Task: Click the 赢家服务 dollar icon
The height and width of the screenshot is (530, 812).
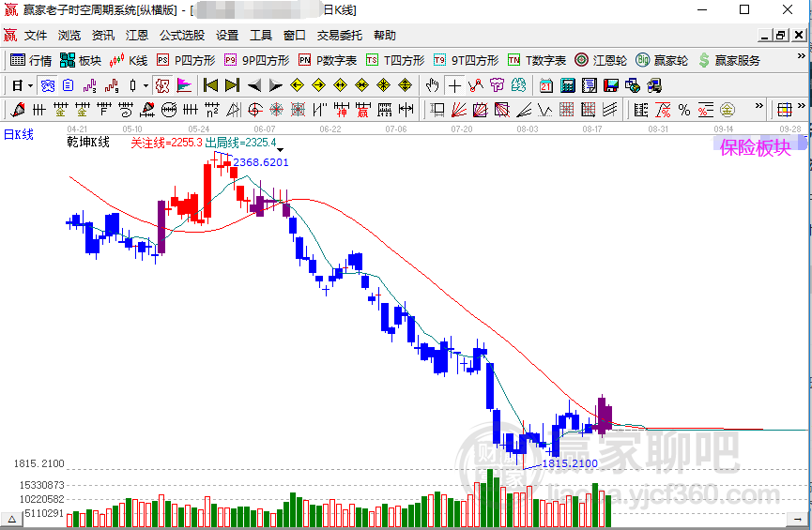Action: 729,61
